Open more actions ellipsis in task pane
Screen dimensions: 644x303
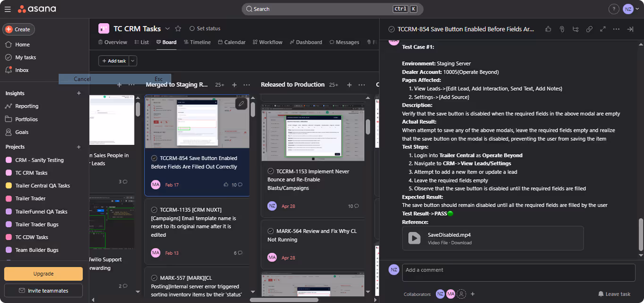point(616,29)
